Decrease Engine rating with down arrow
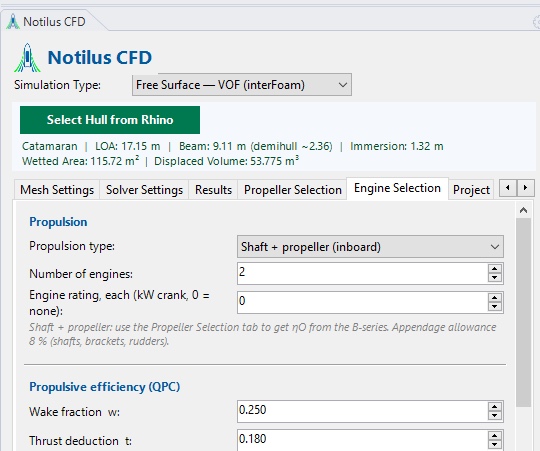Image resolution: width=540 pixels, height=451 pixels. point(495,307)
